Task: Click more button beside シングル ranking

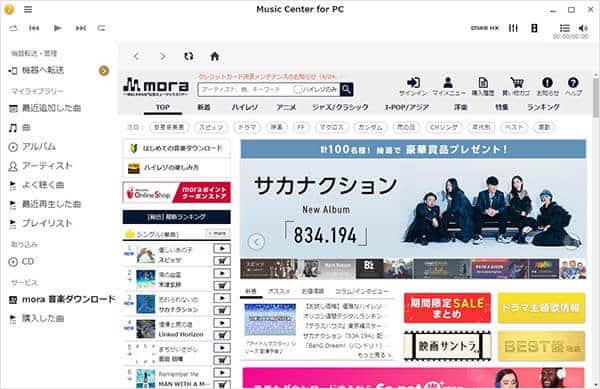Action: [x=218, y=233]
